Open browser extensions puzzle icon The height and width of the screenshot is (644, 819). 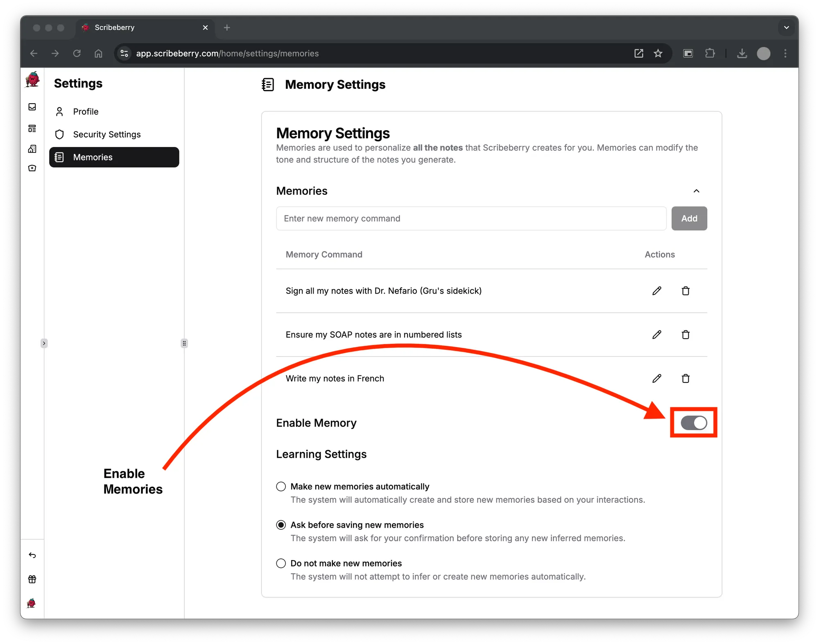710,53
